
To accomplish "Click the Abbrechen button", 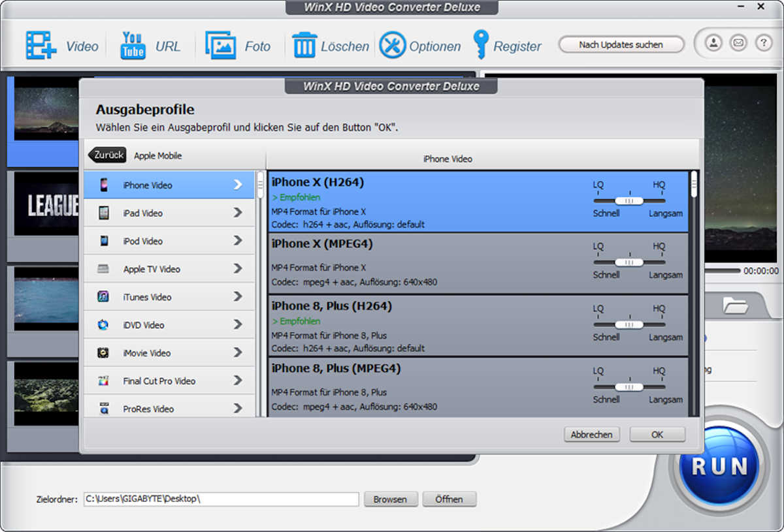I will [591, 435].
